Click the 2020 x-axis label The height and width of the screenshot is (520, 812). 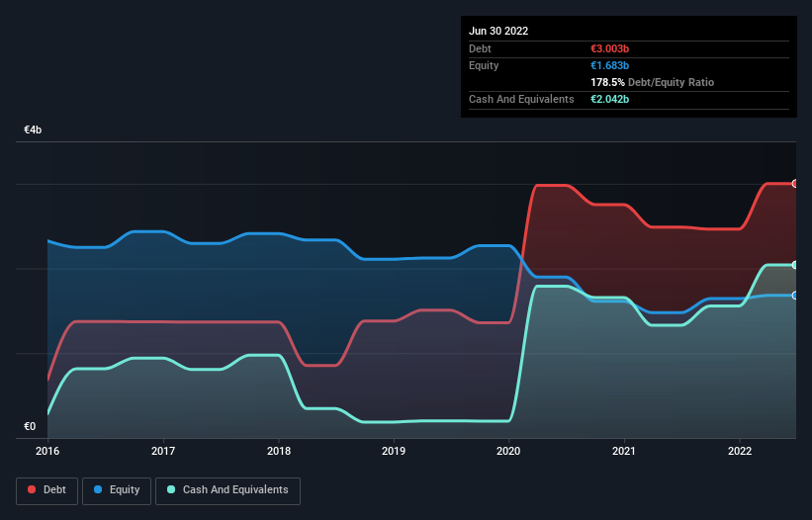click(508, 451)
